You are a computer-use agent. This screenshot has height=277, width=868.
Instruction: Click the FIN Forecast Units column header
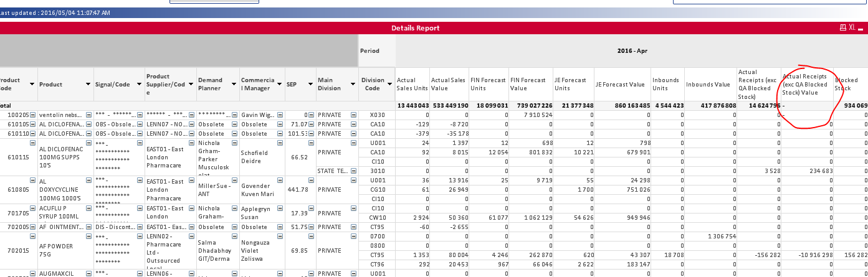489,84
